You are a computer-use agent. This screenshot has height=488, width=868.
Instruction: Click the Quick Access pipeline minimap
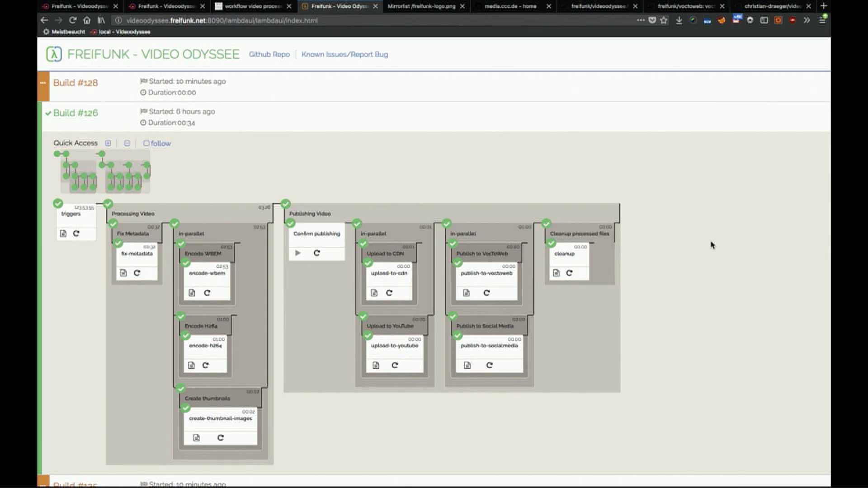[x=105, y=172]
